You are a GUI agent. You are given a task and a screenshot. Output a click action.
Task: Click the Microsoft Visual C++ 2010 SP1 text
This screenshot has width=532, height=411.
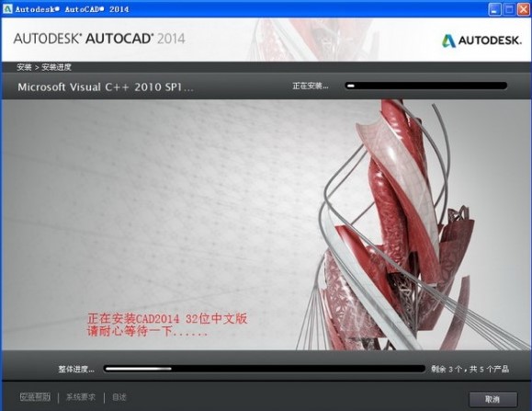tap(106, 87)
